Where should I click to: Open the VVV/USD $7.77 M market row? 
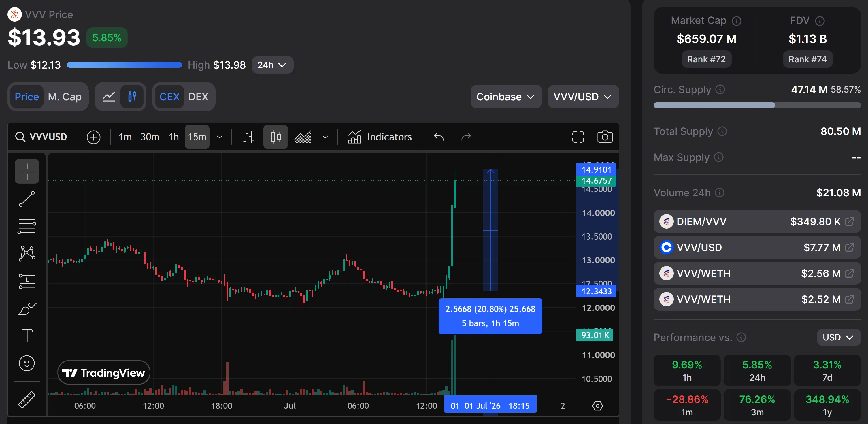(757, 247)
